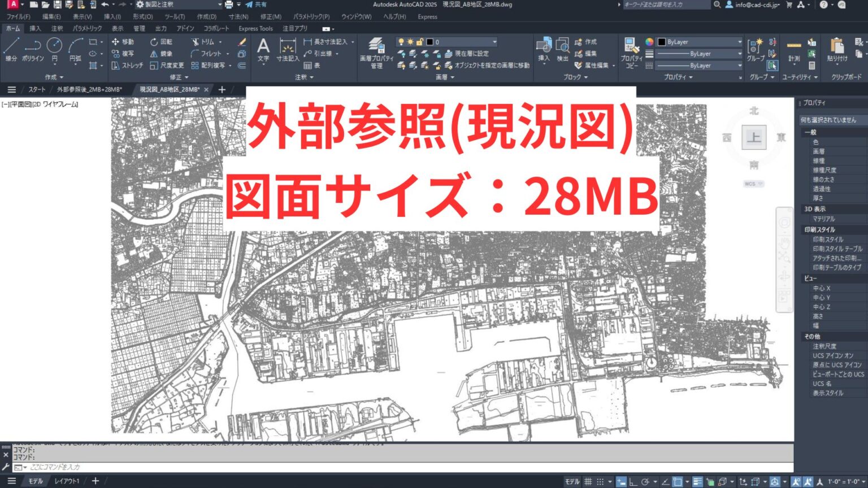This screenshot has width=868, height=488.
Task: Toggle grid display in status bar
Action: pyautogui.click(x=588, y=482)
